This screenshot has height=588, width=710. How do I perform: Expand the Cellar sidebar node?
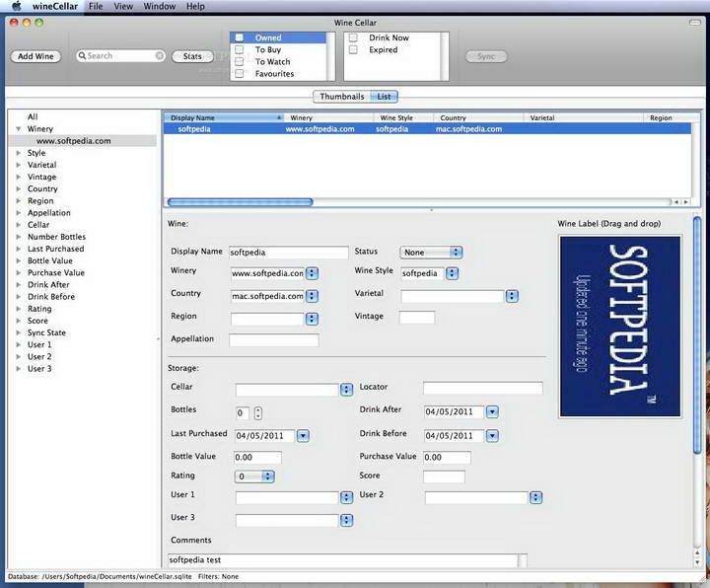click(x=19, y=225)
